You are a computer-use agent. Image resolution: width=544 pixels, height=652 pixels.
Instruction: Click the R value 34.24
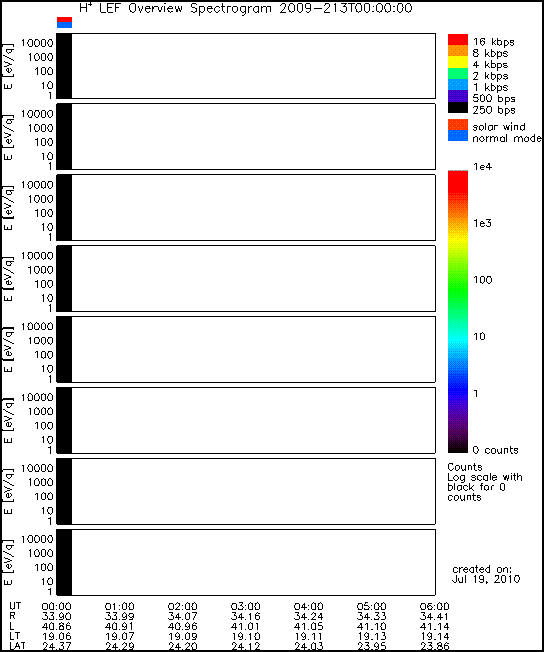click(309, 617)
